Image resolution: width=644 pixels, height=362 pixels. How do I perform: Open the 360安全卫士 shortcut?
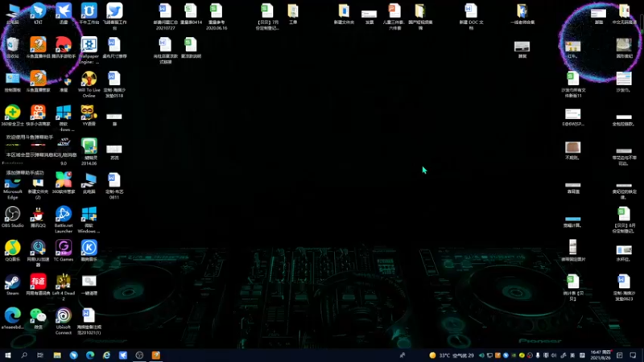(x=13, y=115)
